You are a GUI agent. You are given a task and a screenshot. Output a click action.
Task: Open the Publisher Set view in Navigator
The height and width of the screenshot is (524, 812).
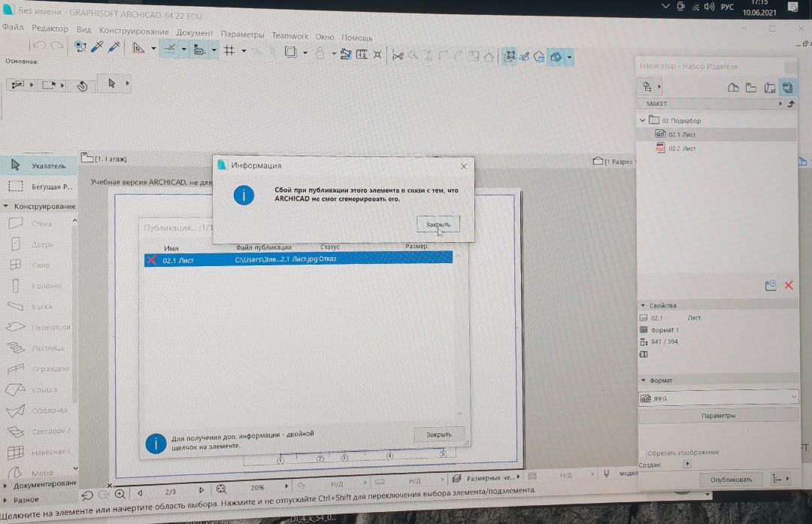(788, 87)
